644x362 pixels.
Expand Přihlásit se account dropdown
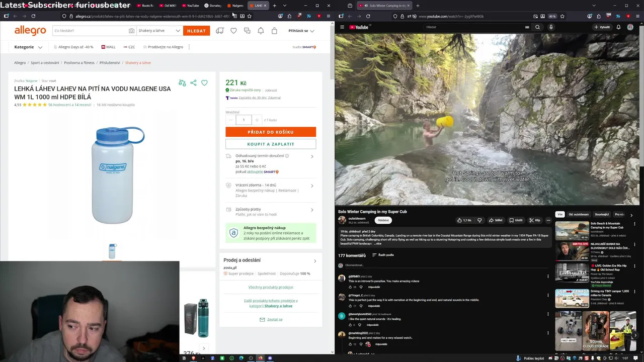coord(301,31)
